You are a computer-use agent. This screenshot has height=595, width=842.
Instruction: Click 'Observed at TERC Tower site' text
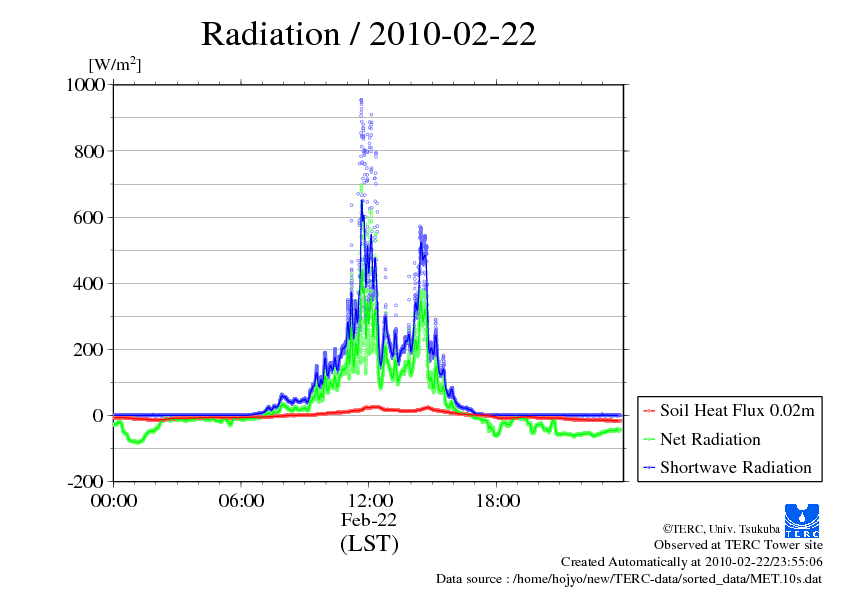coord(738,545)
